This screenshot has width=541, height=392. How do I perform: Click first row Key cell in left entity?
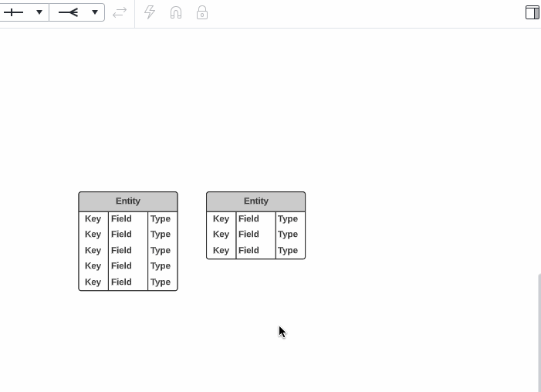[x=93, y=219]
